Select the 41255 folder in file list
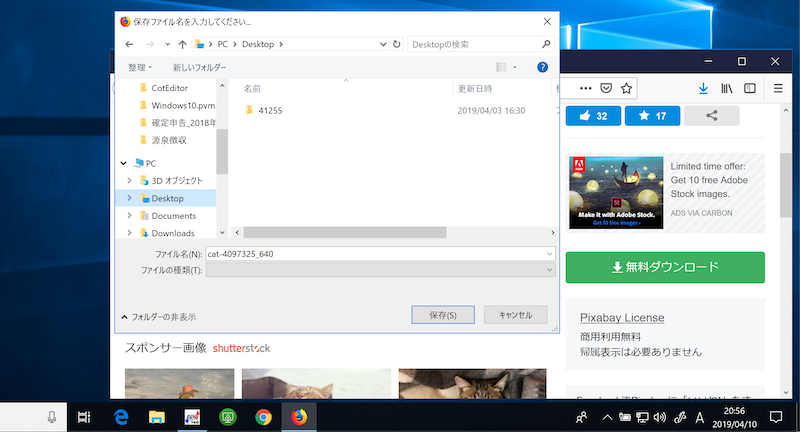This screenshot has width=800, height=432. click(x=270, y=110)
